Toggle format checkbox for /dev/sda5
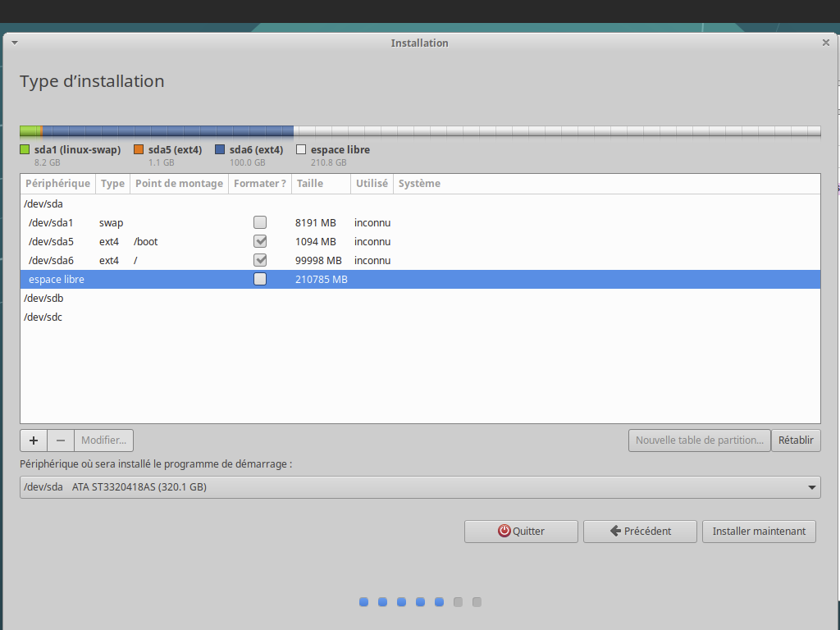The image size is (840, 630). coord(260,241)
